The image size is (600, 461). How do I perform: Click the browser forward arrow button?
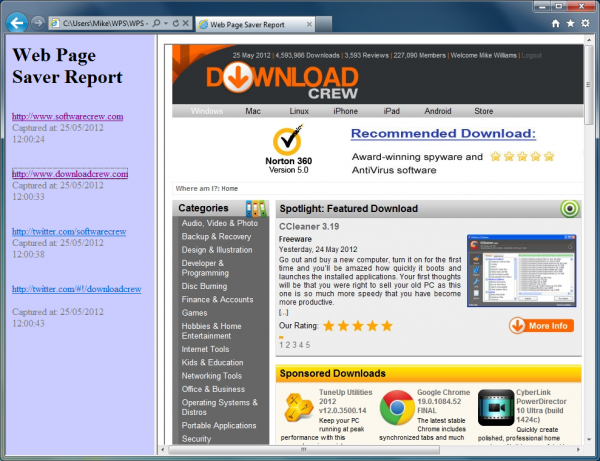click(38, 23)
